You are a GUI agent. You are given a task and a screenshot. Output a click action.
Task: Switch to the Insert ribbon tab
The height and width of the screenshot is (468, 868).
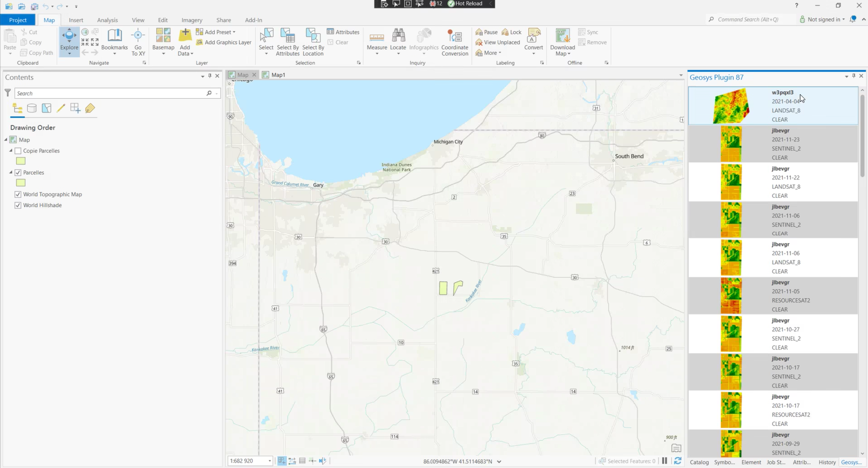tap(76, 20)
